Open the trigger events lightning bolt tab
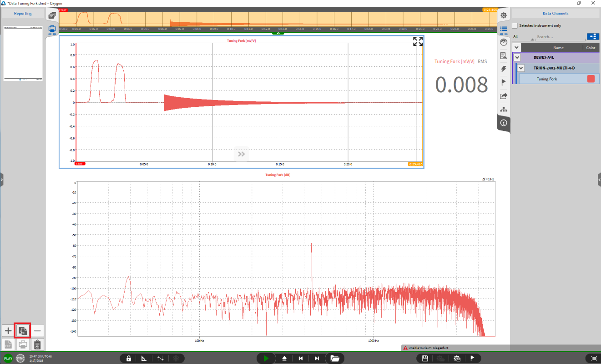The height and width of the screenshot is (364, 601). pos(504,69)
